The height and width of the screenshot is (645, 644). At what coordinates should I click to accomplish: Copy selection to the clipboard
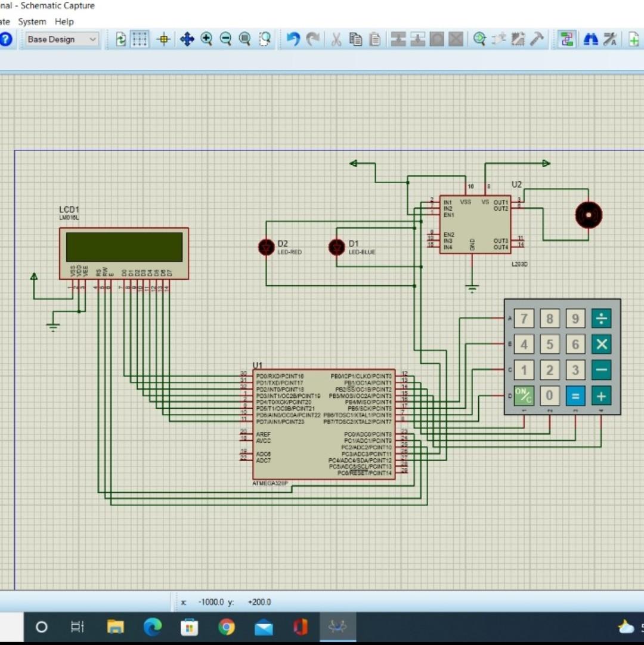coord(355,39)
